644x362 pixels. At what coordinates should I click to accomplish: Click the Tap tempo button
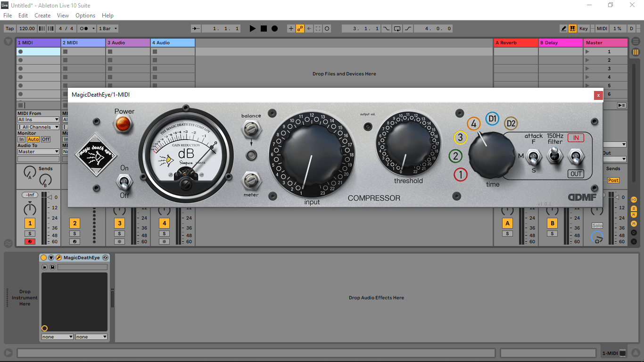[x=9, y=29]
